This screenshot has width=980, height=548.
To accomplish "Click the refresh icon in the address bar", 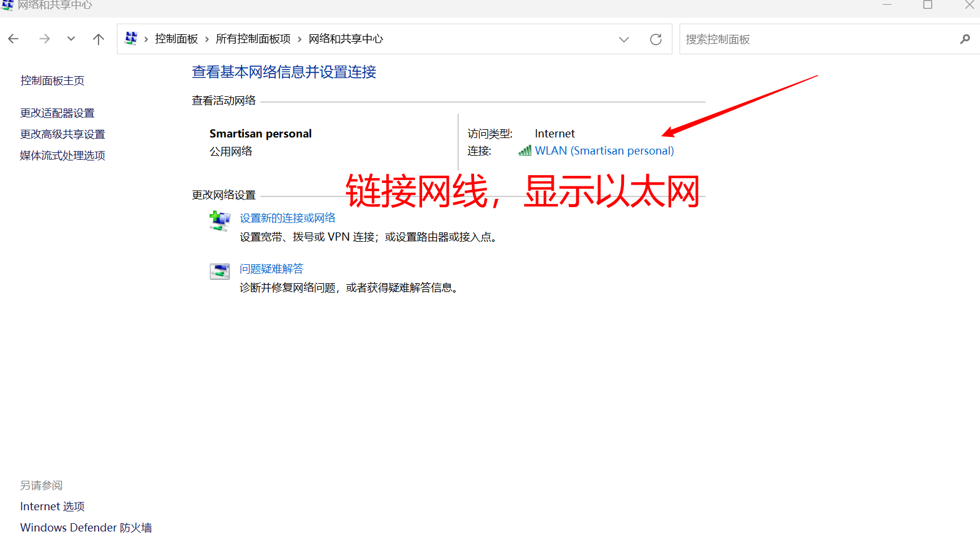I will click(x=655, y=39).
